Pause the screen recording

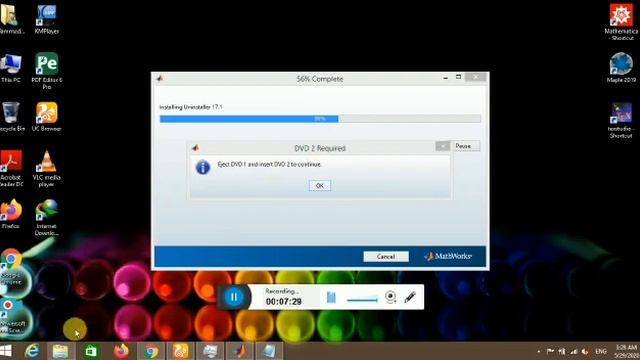click(234, 297)
